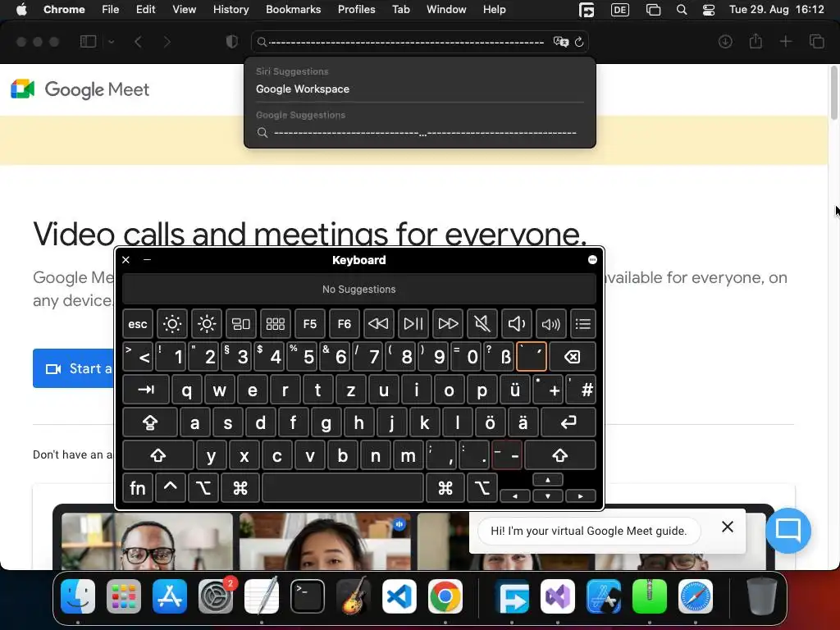Go forward to the next page
840x630 pixels.
[167, 42]
